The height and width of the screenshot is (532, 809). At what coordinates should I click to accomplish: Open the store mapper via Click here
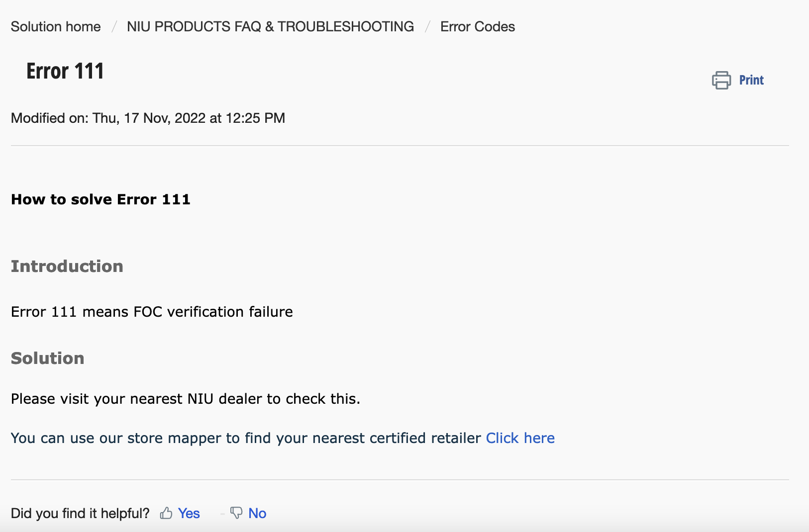(x=520, y=438)
